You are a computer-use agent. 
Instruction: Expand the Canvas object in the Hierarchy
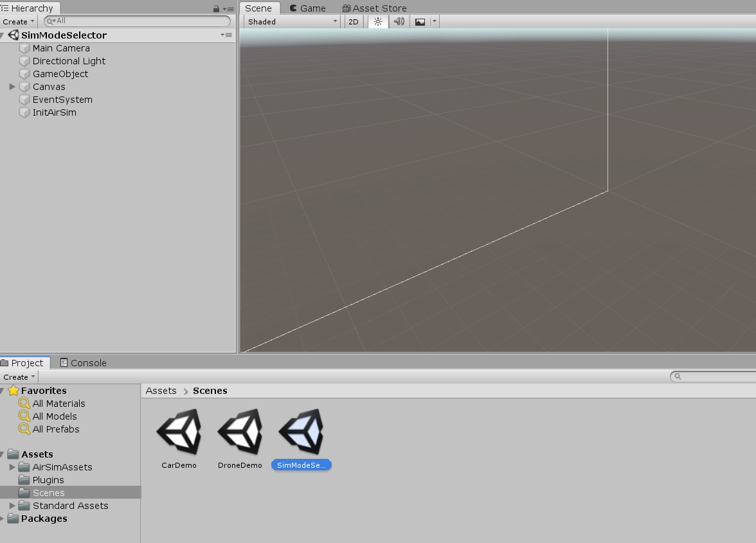click(x=12, y=87)
